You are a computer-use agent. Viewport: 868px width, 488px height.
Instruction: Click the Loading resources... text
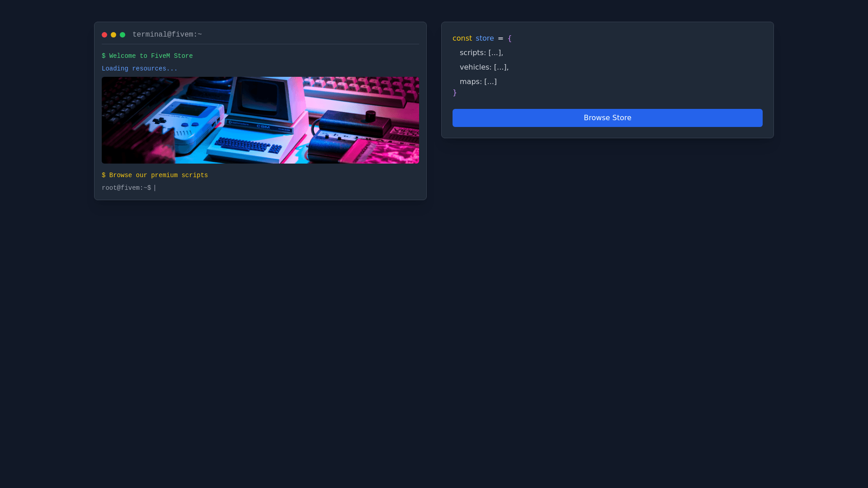[x=139, y=69]
